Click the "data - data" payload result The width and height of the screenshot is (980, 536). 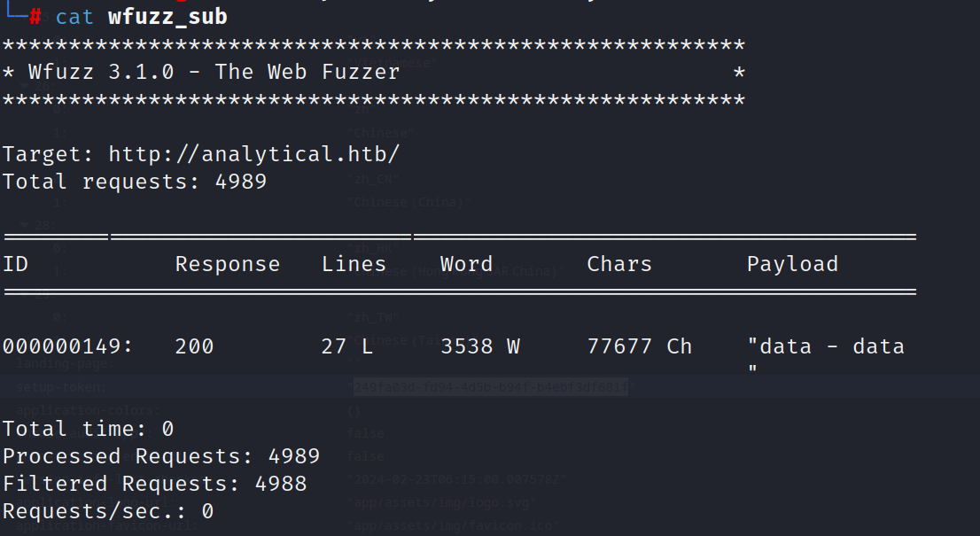[825, 346]
